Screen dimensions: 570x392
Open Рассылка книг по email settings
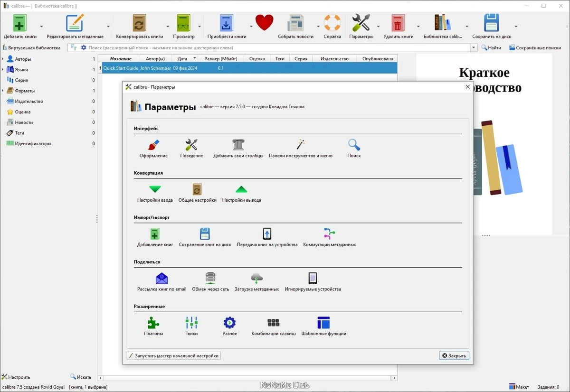pyautogui.click(x=162, y=282)
